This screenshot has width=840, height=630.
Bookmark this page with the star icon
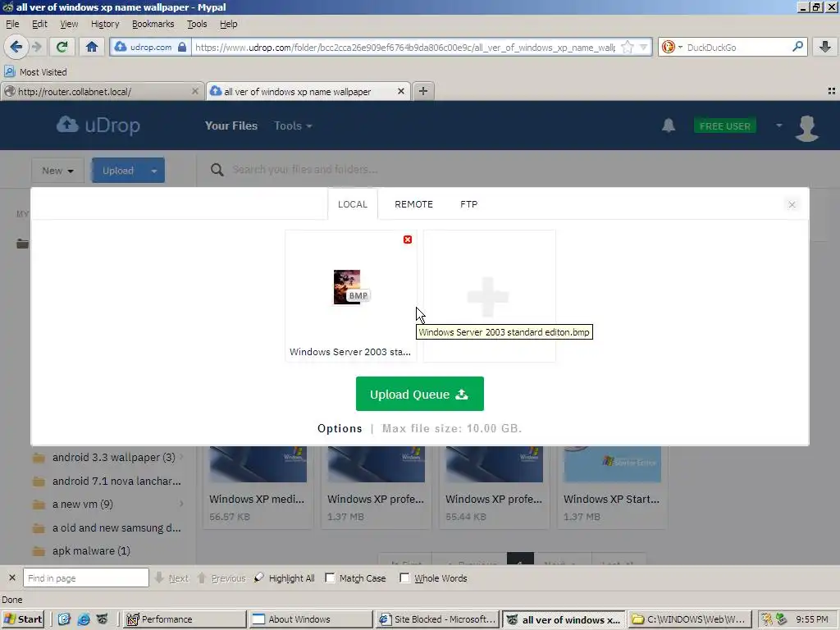[627, 47]
